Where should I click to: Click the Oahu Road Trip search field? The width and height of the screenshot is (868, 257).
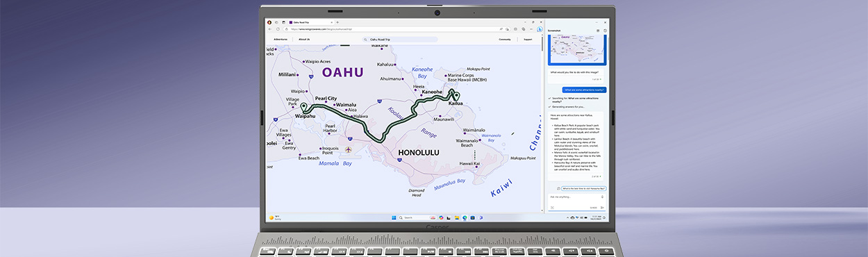[400, 40]
